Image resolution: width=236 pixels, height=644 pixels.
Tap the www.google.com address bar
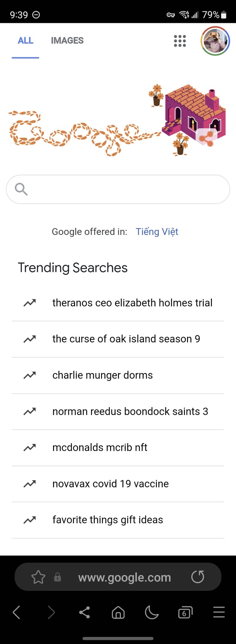[124, 577]
